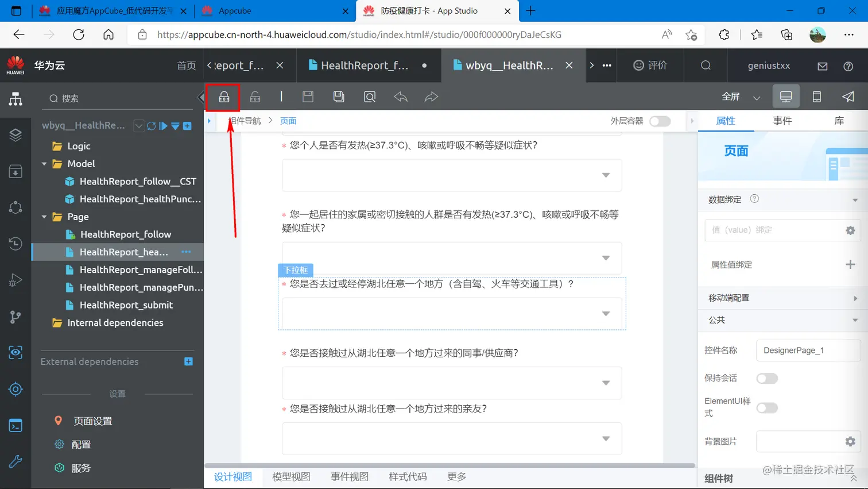868x489 pixels.
Task: Click the data binding help icon
Action: pos(754,199)
